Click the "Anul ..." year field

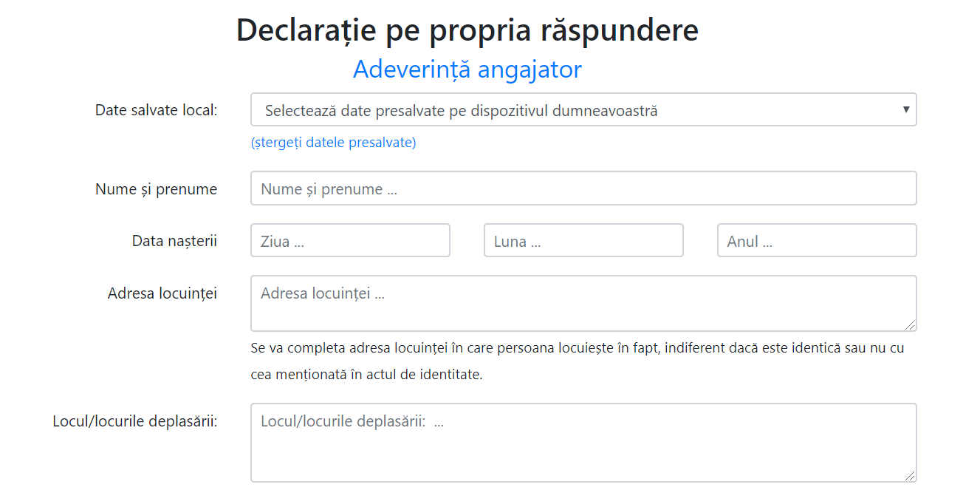tap(816, 239)
